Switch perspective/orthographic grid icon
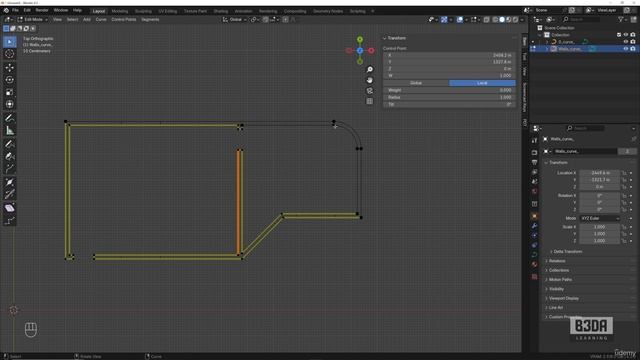640x360 pixels. coord(369,101)
